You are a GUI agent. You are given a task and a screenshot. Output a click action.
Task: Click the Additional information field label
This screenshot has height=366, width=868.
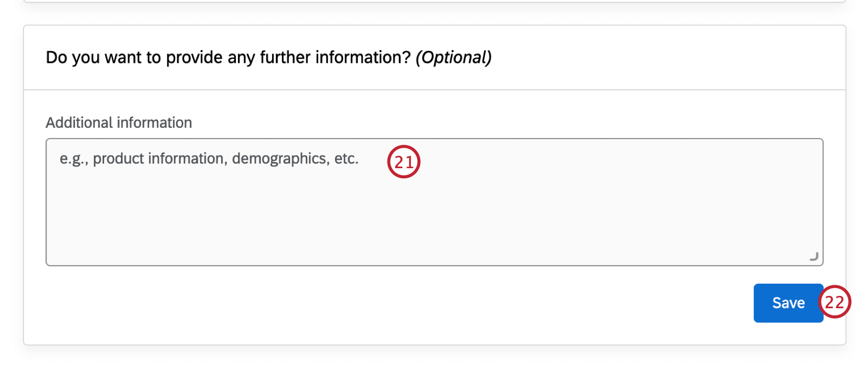tap(118, 122)
